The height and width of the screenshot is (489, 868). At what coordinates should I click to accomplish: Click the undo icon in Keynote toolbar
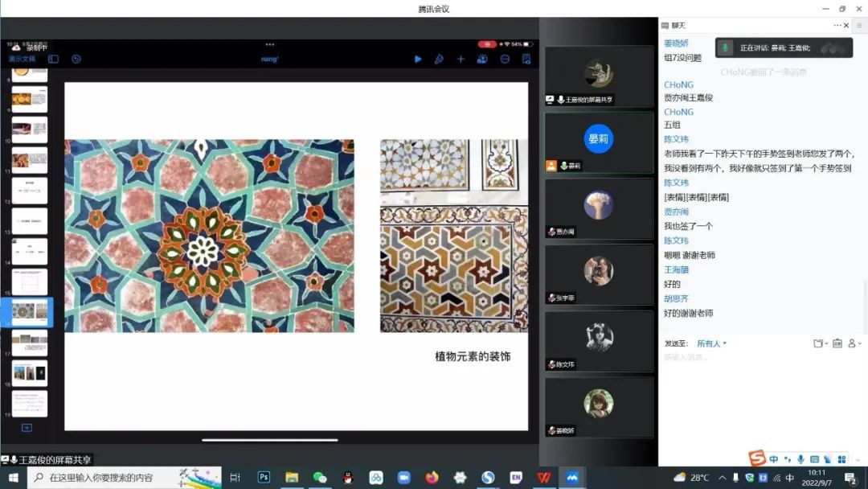(x=76, y=59)
